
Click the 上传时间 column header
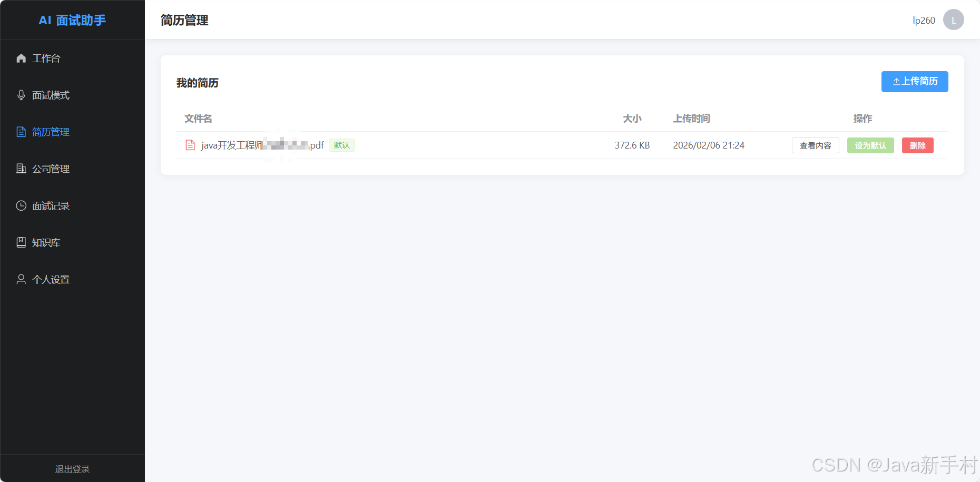coord(691,119)
